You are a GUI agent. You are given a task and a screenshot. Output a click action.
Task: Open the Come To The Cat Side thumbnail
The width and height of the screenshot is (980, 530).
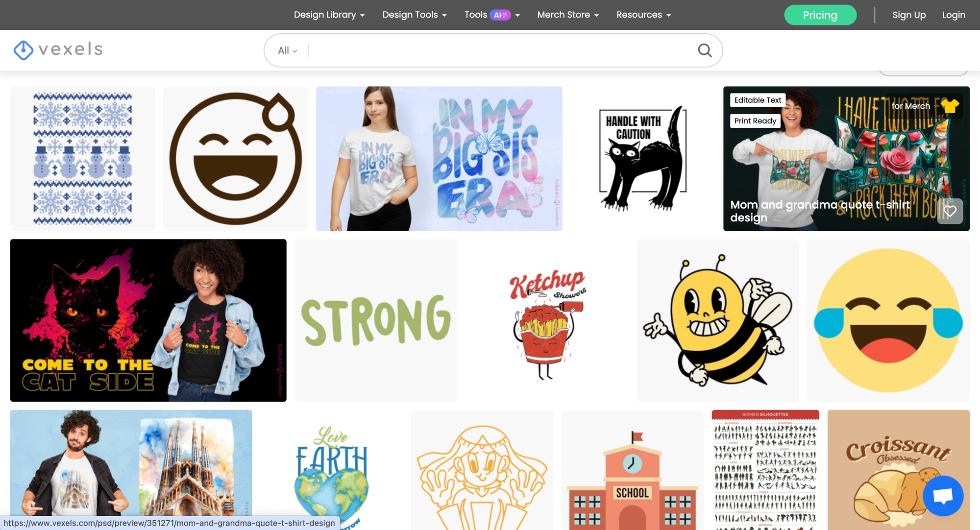click(x=148, y=320)
